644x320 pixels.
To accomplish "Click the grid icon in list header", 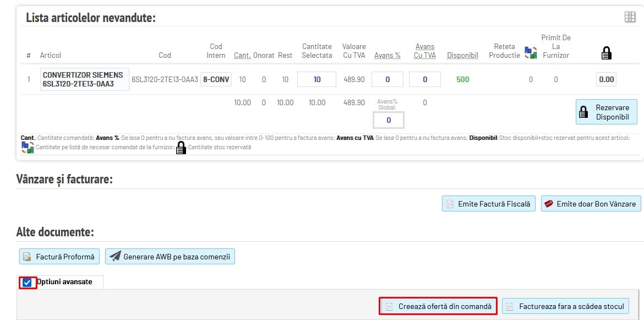I will 630,17.
